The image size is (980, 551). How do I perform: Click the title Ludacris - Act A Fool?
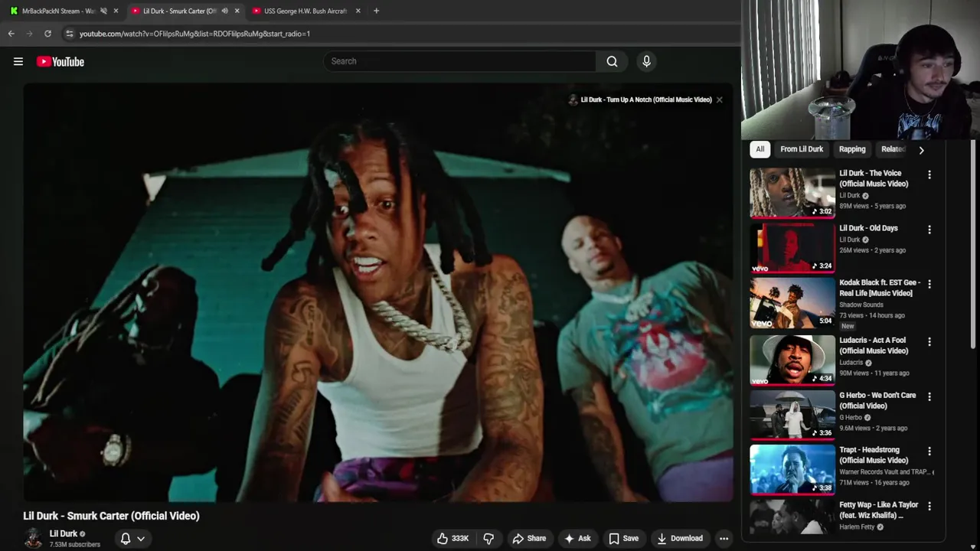(x=874, y=345)
